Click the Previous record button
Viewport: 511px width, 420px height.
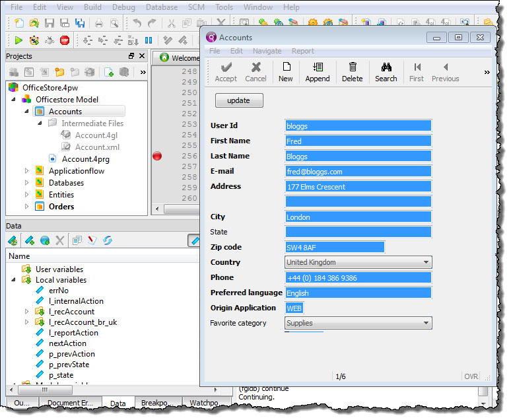coord(446,71)
